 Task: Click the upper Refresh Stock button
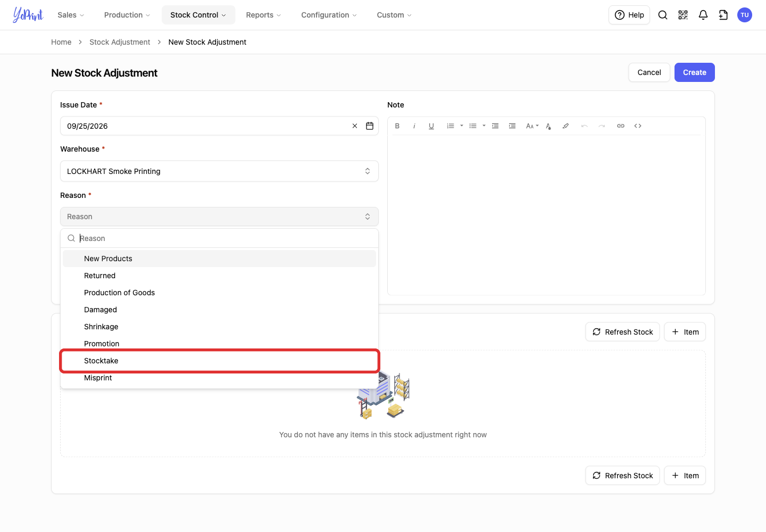(x=623, y=332)
